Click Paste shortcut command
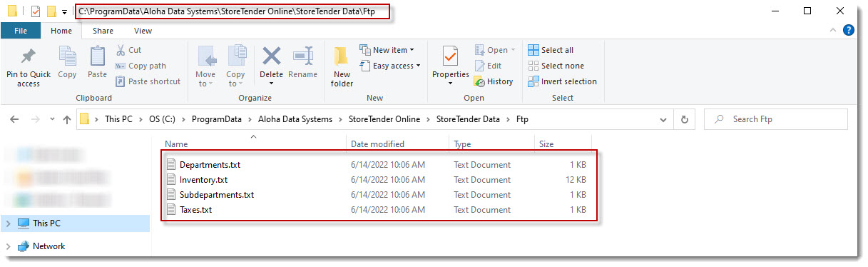The image size is (868, 267). tap(148, 81)
